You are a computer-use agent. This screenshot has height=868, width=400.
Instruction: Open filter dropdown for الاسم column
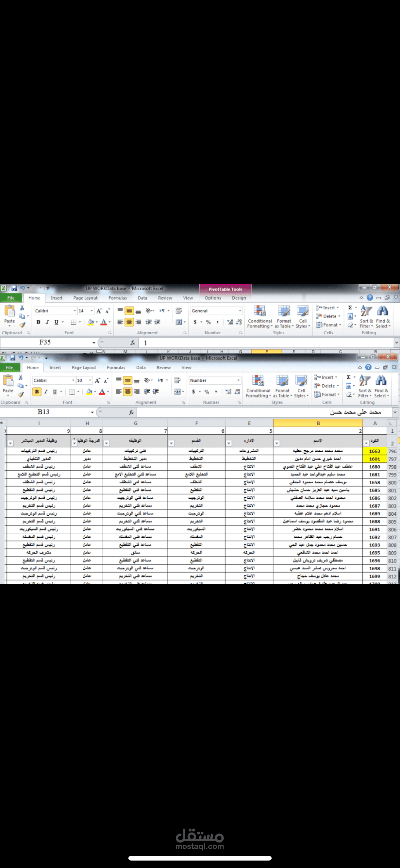pyautogui.click(x=277, y=443)
